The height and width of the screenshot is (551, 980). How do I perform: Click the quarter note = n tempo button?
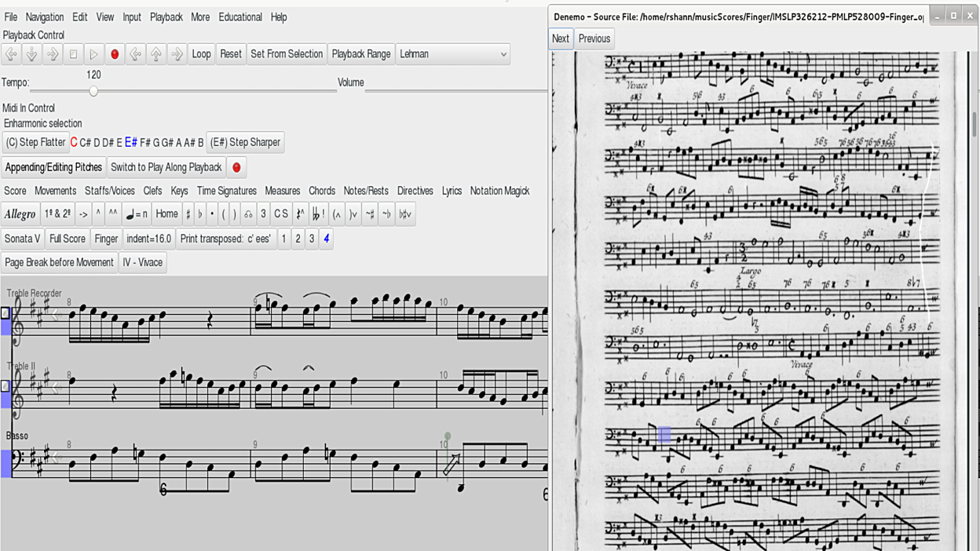coord(137,213)
